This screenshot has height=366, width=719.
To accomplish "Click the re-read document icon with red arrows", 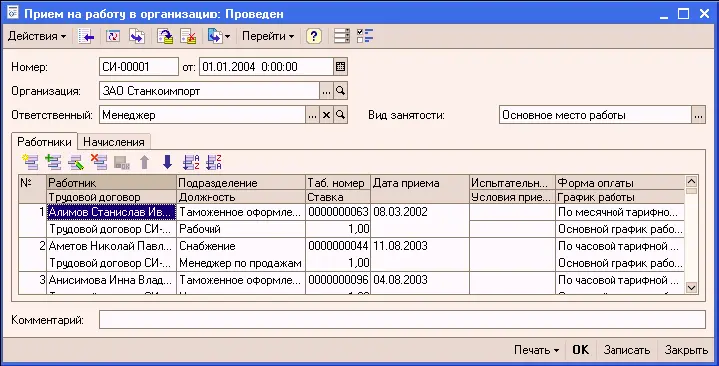I will point(113,36).
